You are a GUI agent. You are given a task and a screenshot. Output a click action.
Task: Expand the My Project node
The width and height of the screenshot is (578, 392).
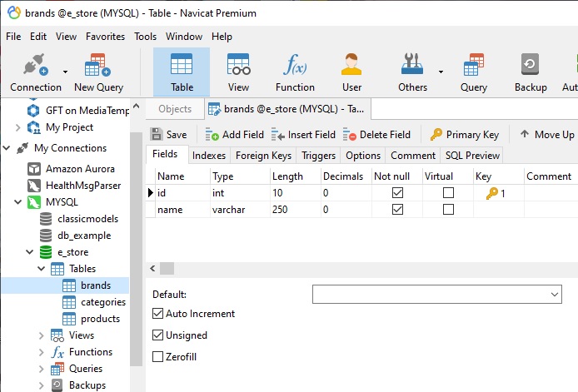[x=17, y=127]
